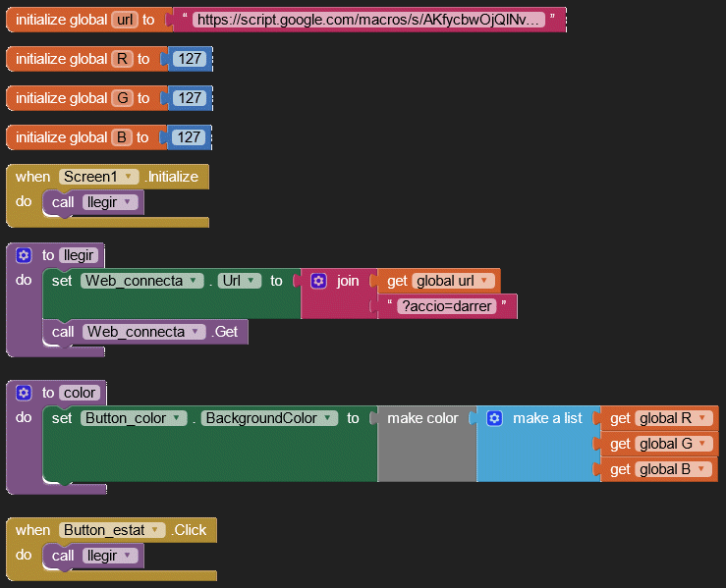Rename the global variable named url
Image resolution: width=726 pixels, height=588 pixels.
(x=125, y=20)
